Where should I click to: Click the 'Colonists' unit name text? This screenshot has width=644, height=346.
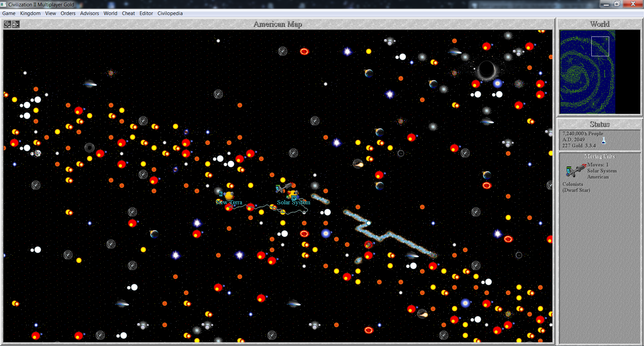pyautogui.click(x=573, y=184)
